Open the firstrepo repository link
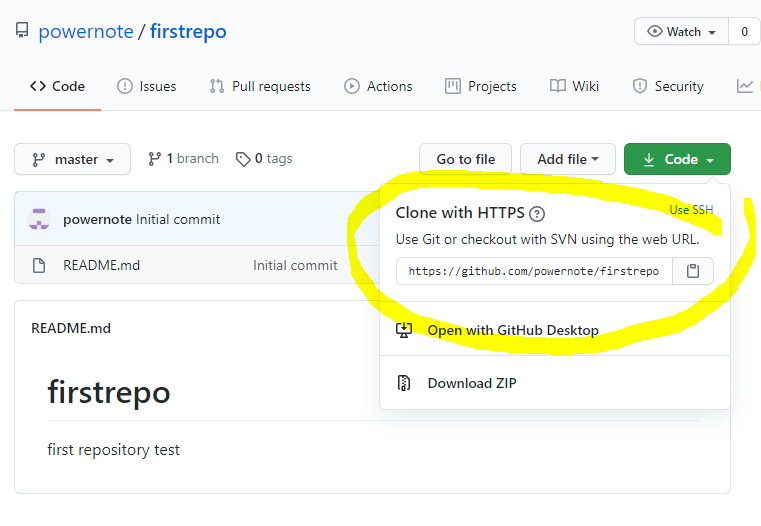 [x=188, y=32]
